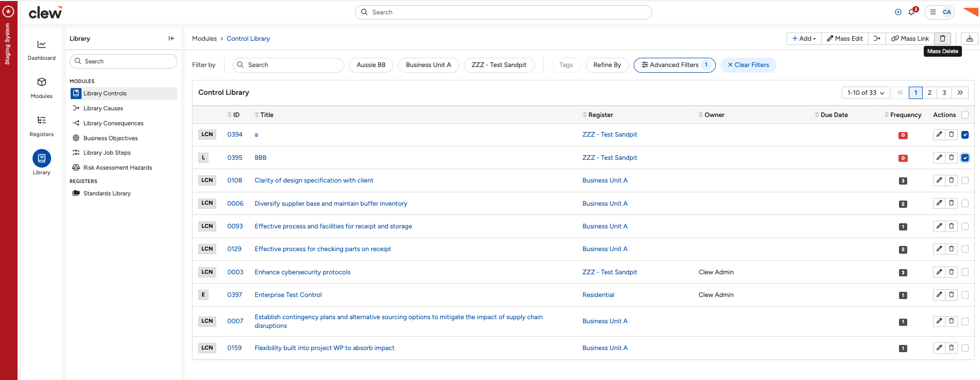Screen dimensions: 980x380
Task: Edit control 0003 with pencil icon
Action: tap(939, 272)
